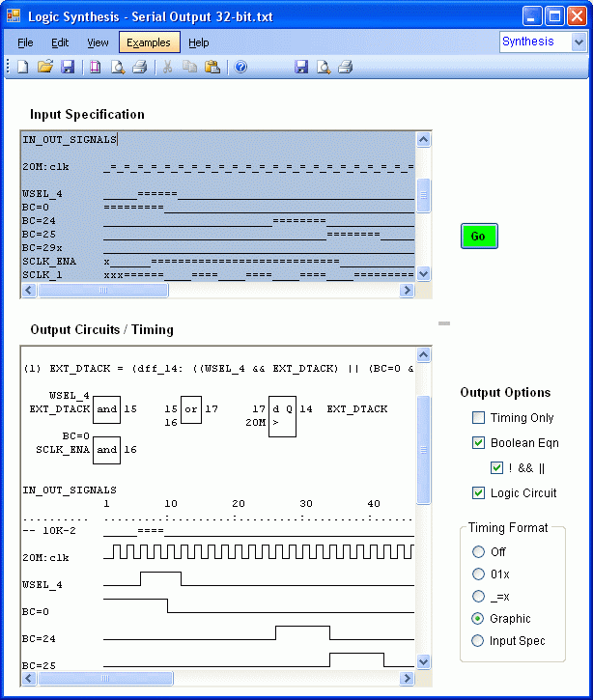
Task: Click Input Specification scroll left arrow
Action: 29,291
